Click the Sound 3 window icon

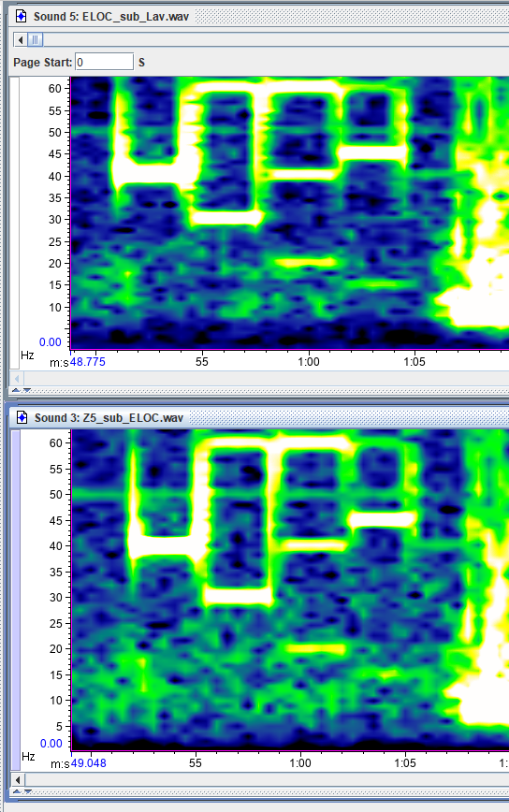coord(22,417)
